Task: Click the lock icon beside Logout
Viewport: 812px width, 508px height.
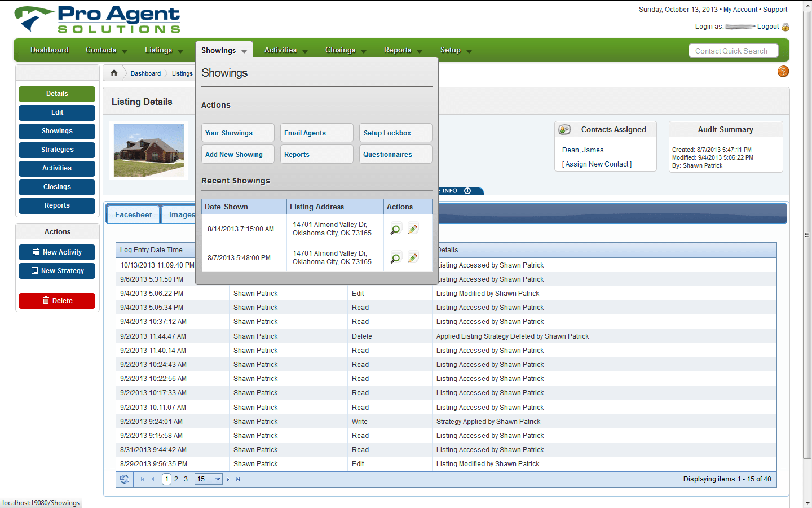Action: (786, 27)
